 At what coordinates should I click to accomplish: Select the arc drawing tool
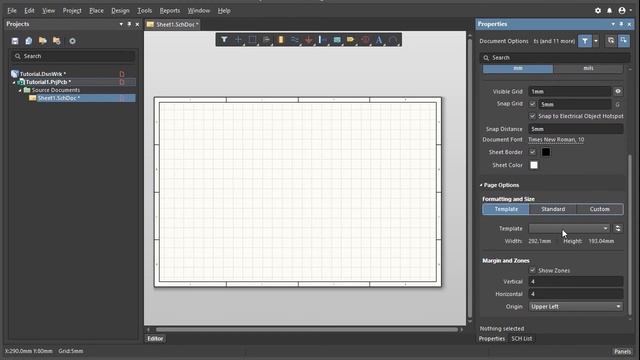pos(393,40)
